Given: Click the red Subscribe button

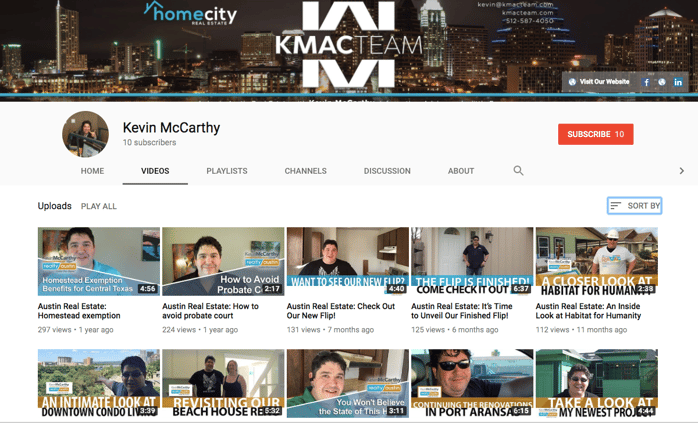Looking at the screenshot, I should [x=596, y=134].
